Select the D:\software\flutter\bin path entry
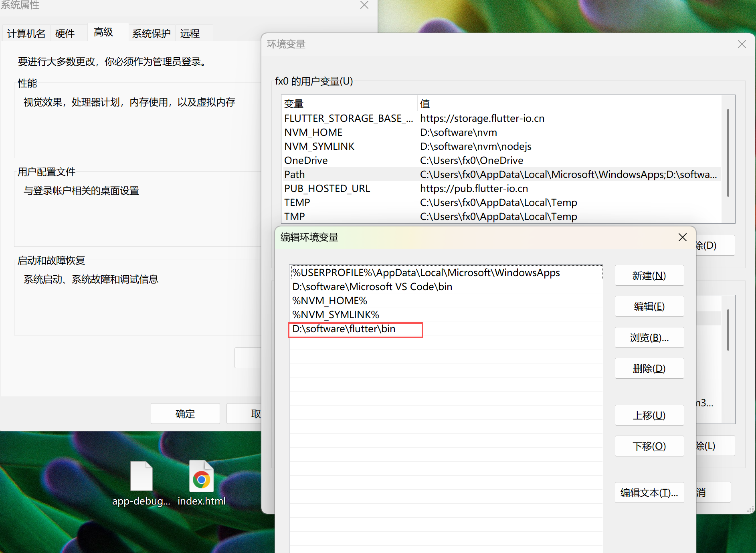This screenshot has width=756, height=553. [x=355, y=329]
